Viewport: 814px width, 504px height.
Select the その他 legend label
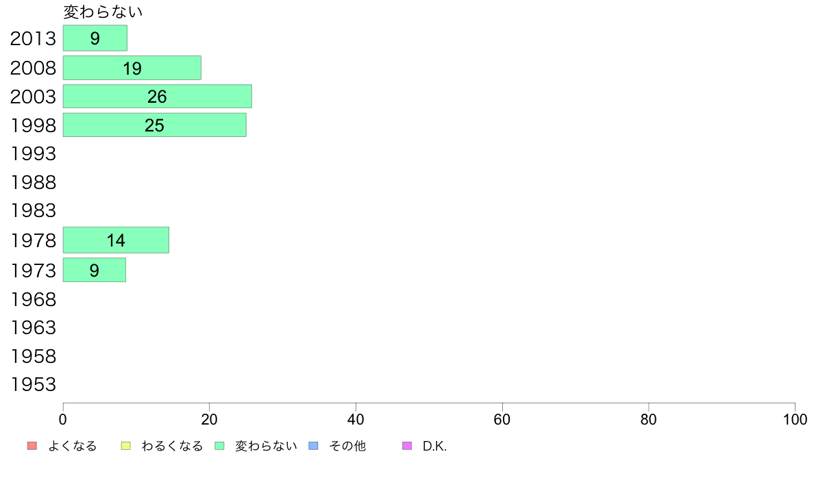point(347,446)
